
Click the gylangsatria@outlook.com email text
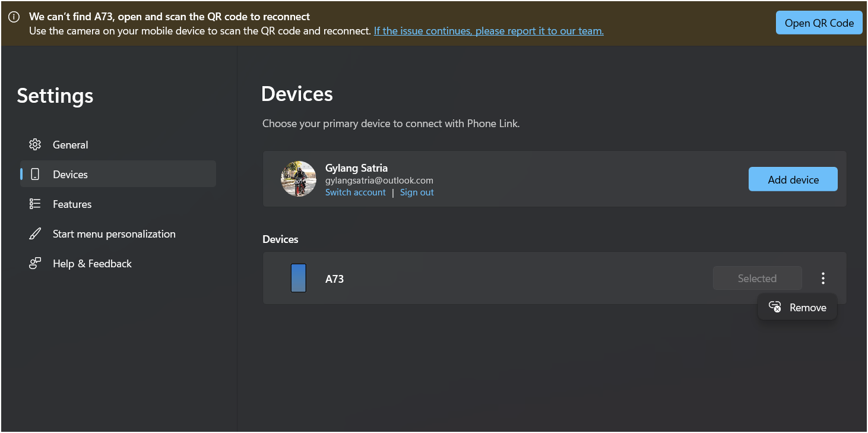[x=379, y=181]
